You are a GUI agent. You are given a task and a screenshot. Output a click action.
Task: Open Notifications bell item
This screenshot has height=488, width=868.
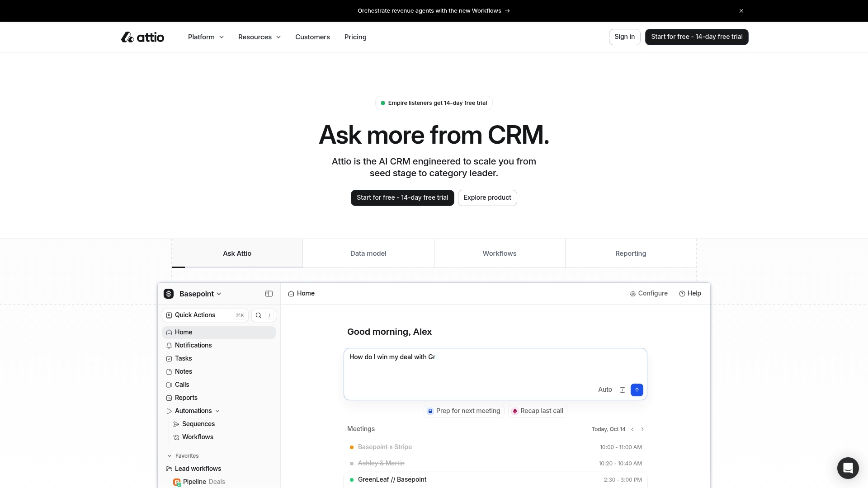219,346
